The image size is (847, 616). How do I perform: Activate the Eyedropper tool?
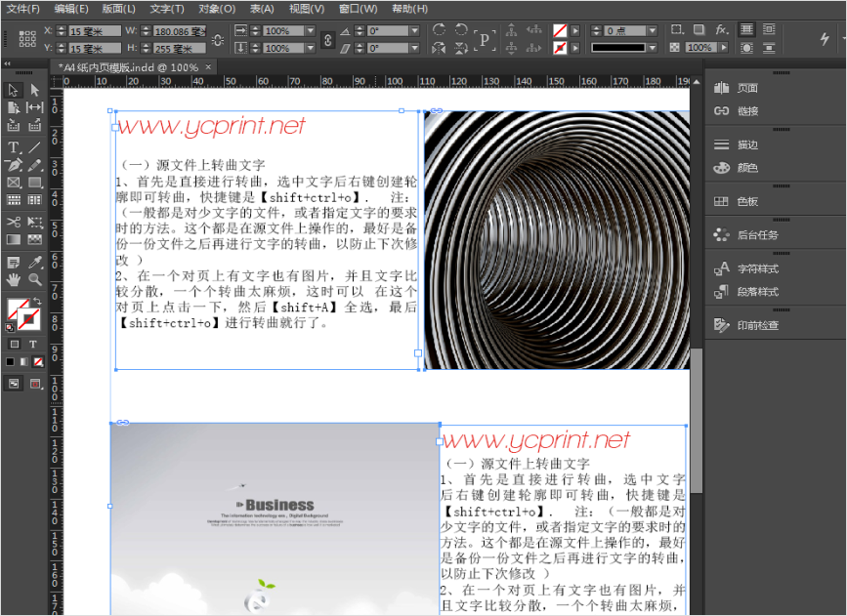tap(35, 262)
